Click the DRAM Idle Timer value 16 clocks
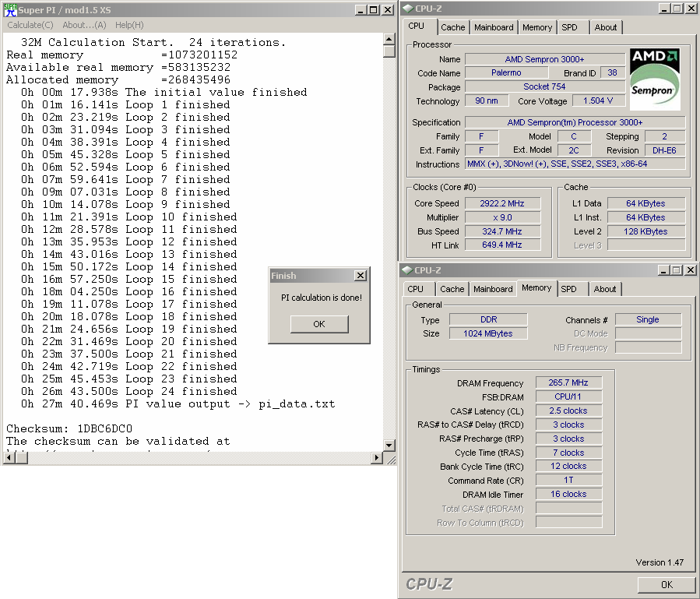700x599 pixels. pyautogui.click(x=568, y=494)
